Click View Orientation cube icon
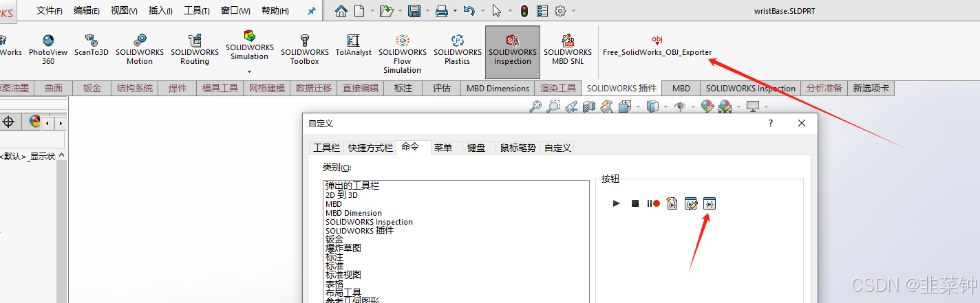This screenshot has height=303, width=980. pyautogui.click(x=625, y=106)
